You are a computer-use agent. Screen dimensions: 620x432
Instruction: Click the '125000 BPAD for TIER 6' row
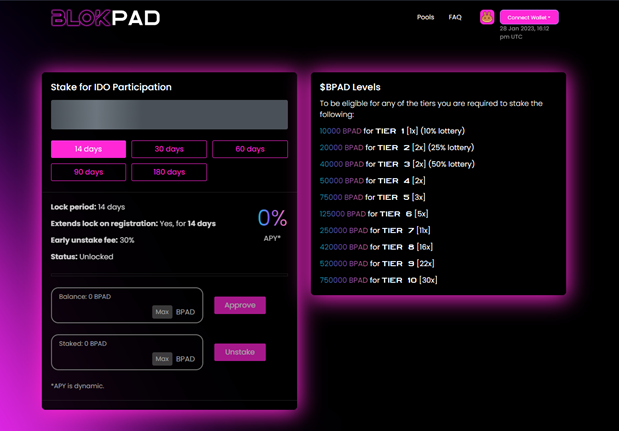374,214
